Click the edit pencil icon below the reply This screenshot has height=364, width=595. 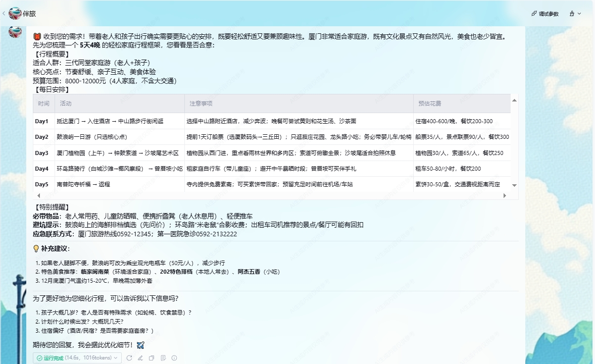click(140, 358)
